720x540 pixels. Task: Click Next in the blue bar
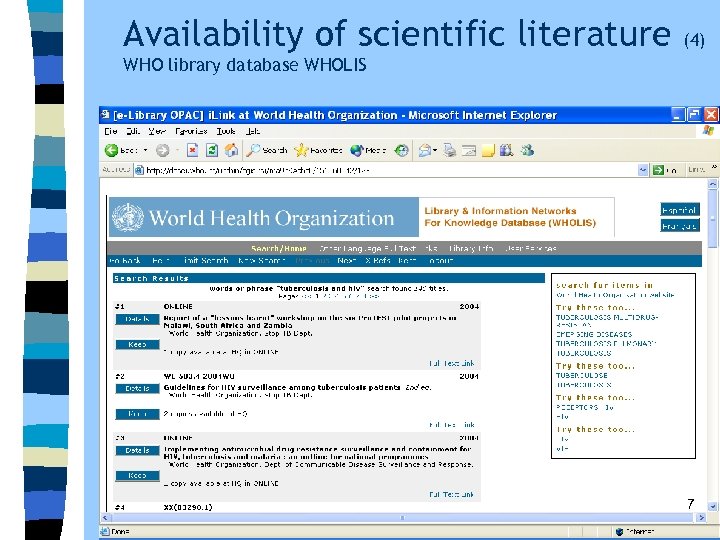point(346,260)
